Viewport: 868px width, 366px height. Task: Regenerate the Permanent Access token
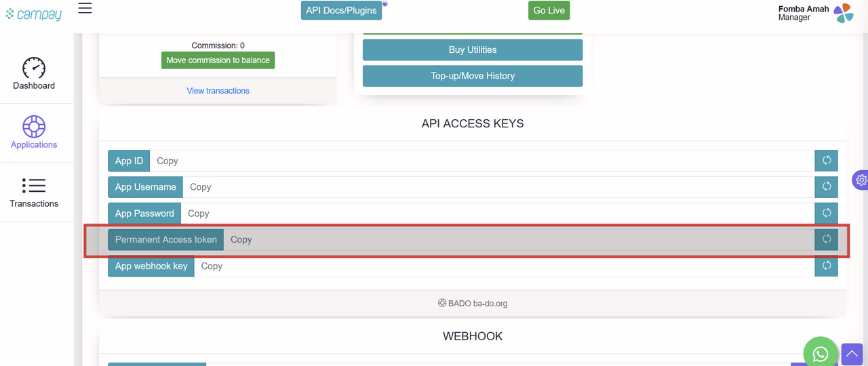(x=826, y=239)
